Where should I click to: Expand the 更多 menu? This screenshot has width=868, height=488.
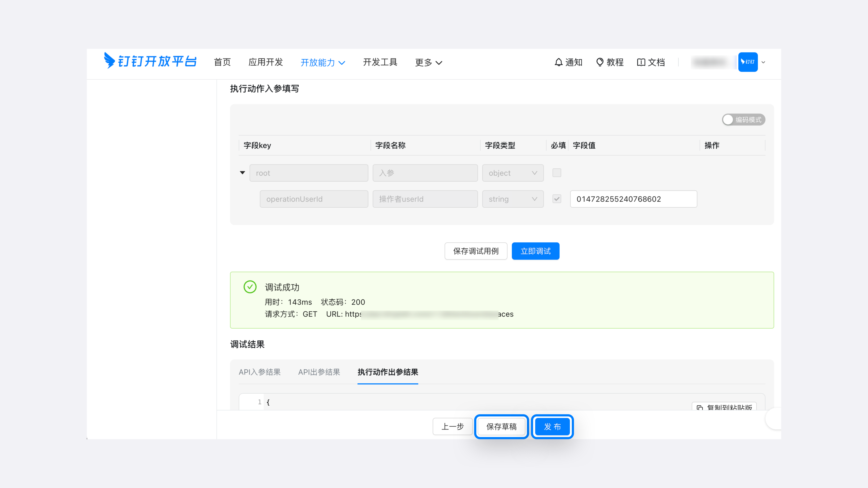point(428,62)
